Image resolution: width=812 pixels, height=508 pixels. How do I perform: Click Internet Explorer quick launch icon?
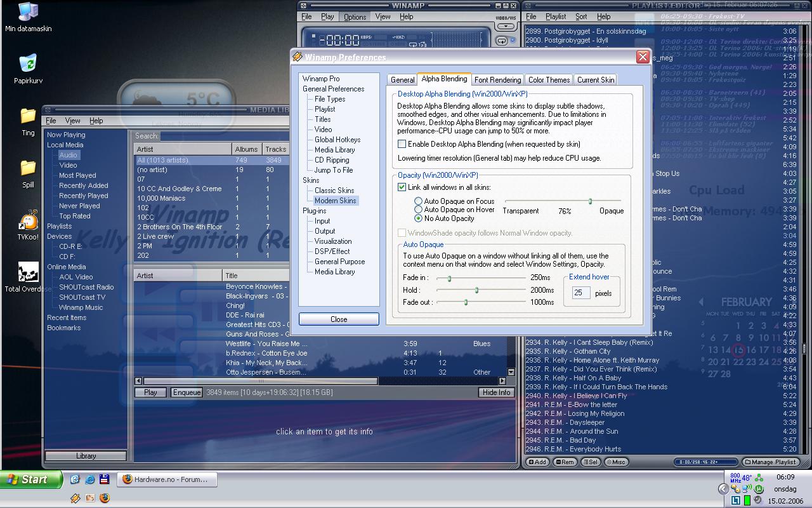tap(90, 479)
